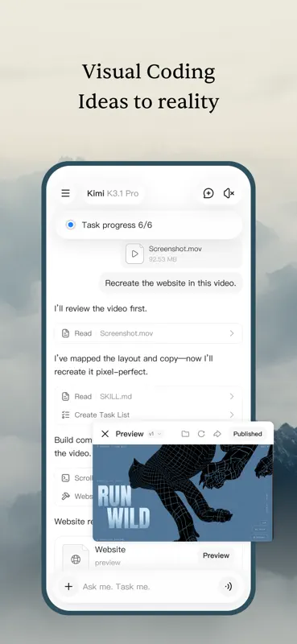Click the globe icon on Website card
The height and width of the screenshot is (644, 297).
76,559
